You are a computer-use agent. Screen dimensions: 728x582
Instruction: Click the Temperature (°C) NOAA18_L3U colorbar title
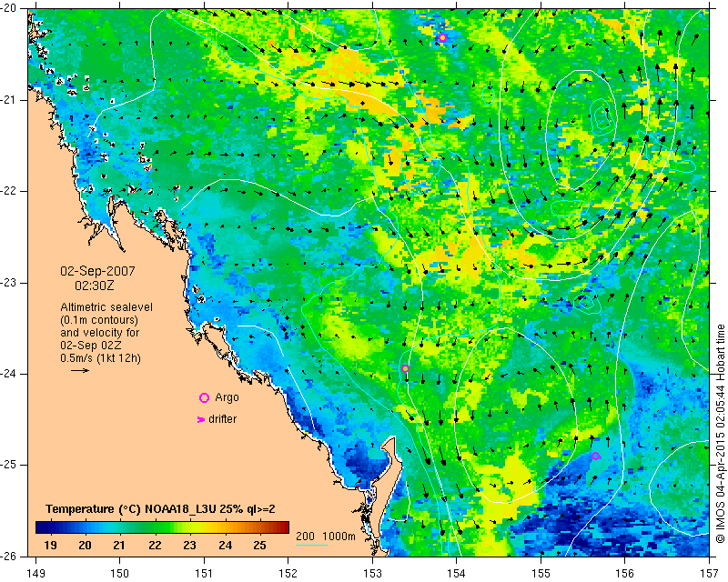[x=161, y=509]
